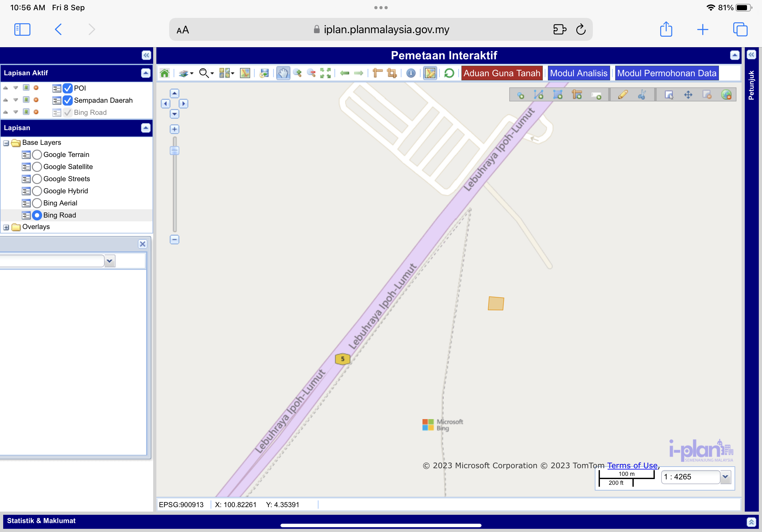
Task: Choose the Bing Aerial base layer
Action: tap(37, 203)
